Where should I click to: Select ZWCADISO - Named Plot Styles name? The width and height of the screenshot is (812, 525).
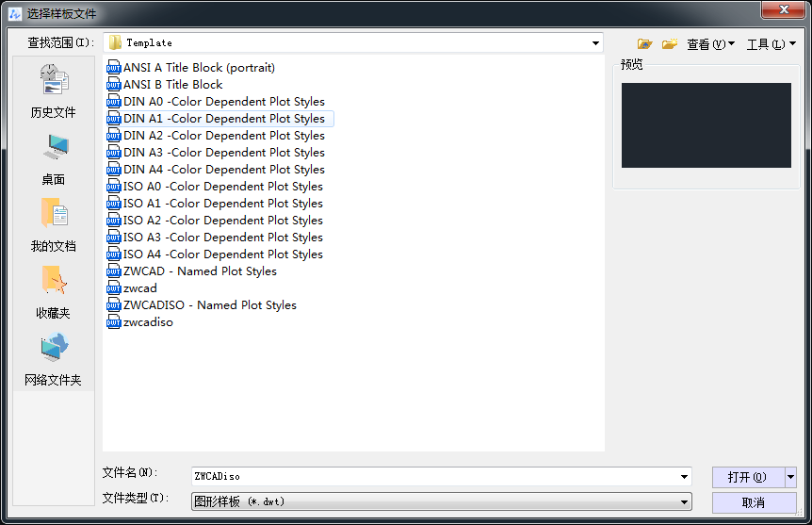click(210, 305)
